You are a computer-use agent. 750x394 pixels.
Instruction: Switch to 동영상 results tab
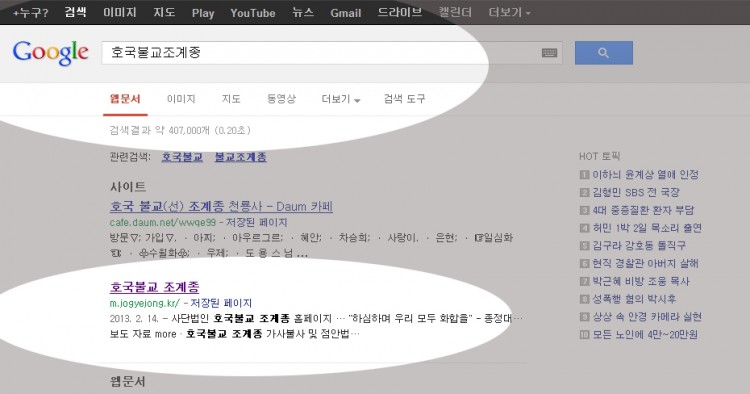click(281, 99)
